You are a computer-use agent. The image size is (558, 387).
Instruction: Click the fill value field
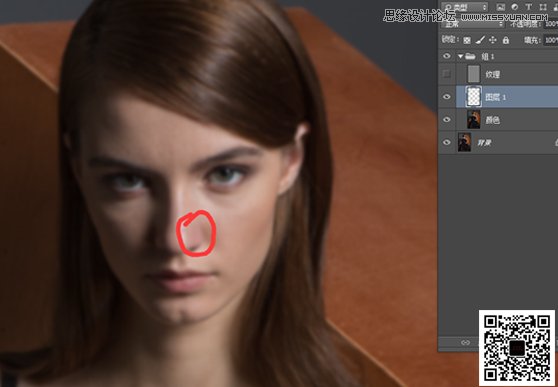click(551, 40)
